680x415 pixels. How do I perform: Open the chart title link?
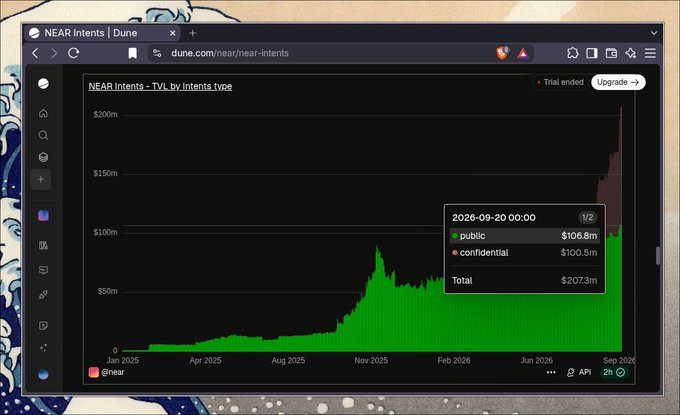(160, 86)
